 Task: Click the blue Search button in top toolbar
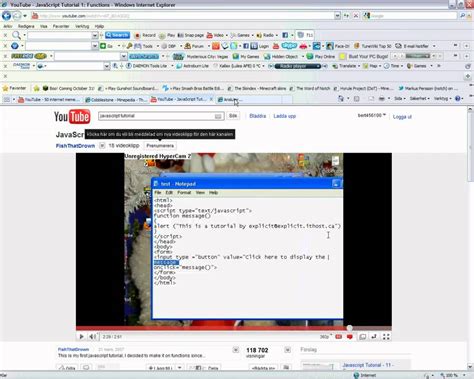[117, 35]
